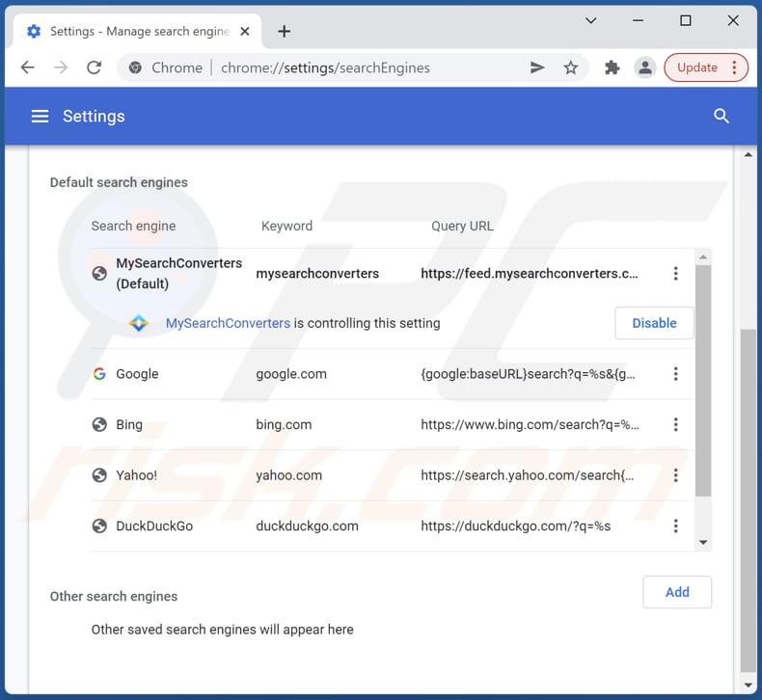This screenshot has width=762, height=700.
Task: Click the search.yahoo.com query URL
Action: pyautogui.click(x=528, y=475)
